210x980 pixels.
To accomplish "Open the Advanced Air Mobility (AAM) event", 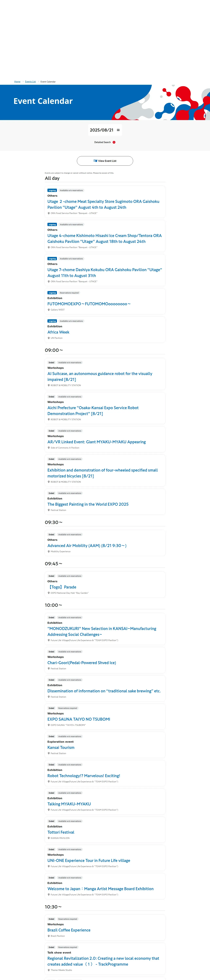I will click(87, 546).
